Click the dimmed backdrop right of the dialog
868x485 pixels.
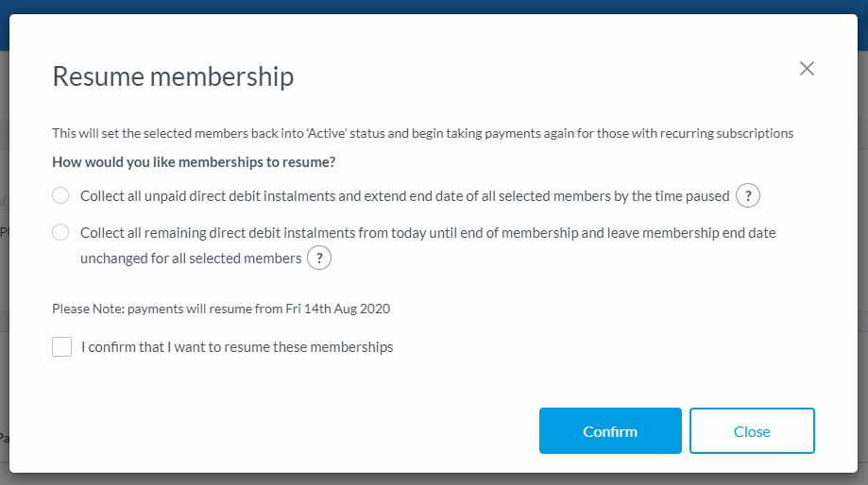click(862, 283)
